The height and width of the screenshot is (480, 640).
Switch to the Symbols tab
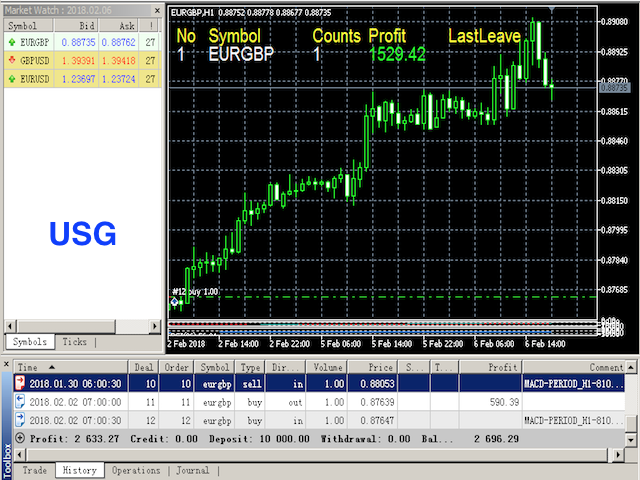click(30, 342)
